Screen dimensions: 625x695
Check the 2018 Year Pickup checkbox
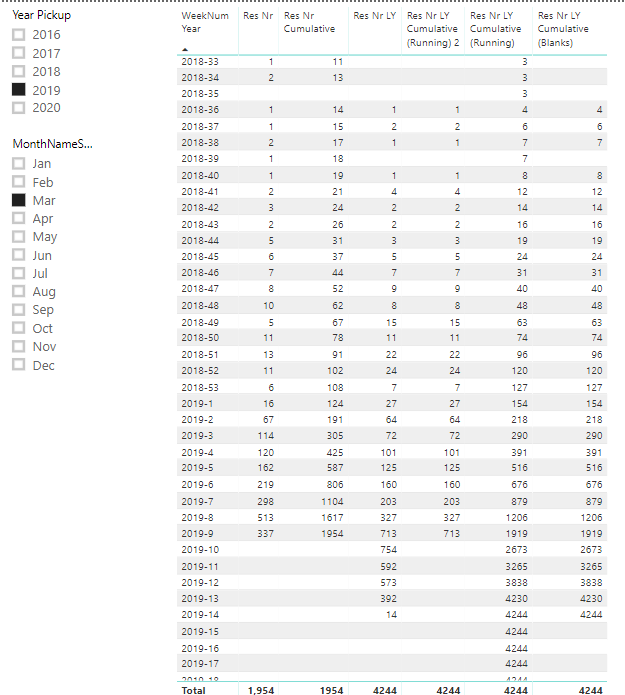coord(19,71)
